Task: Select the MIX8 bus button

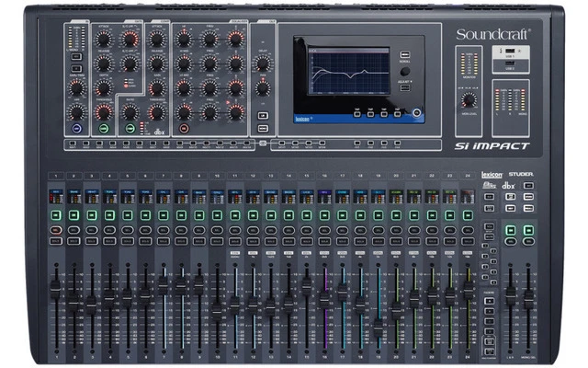Action: point(166,144)
